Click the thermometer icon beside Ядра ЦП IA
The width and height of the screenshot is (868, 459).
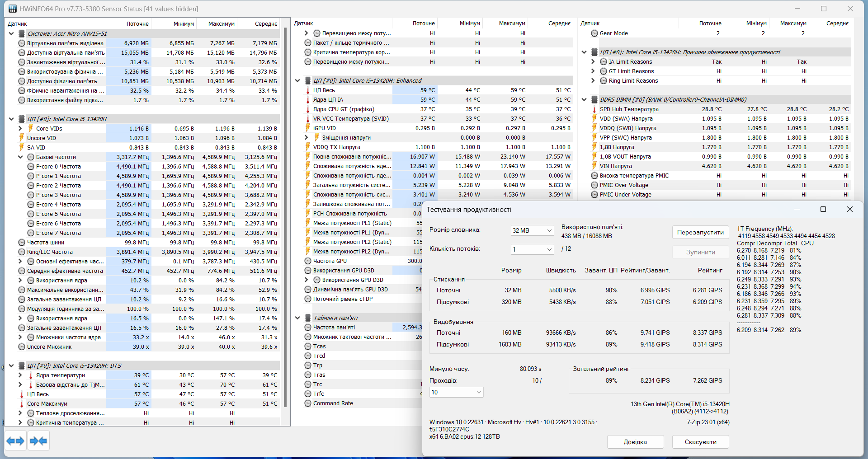click(x=308, y=99)
